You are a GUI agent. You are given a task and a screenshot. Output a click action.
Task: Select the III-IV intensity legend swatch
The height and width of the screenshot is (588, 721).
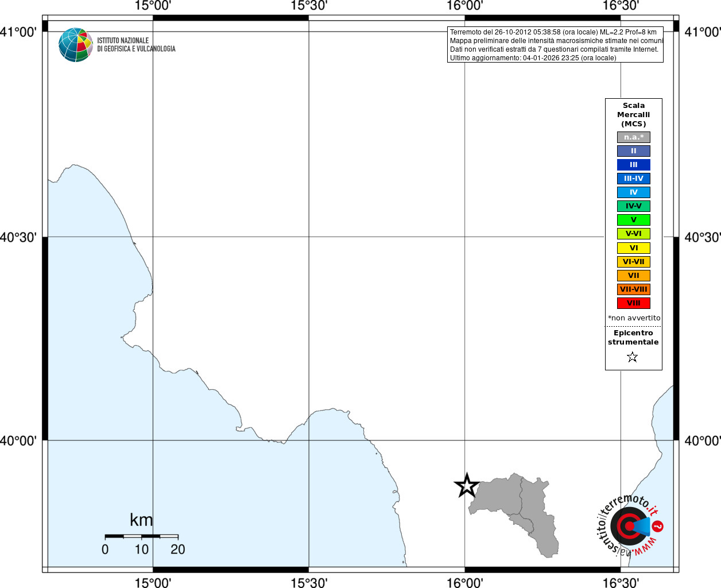coord(634,179)
